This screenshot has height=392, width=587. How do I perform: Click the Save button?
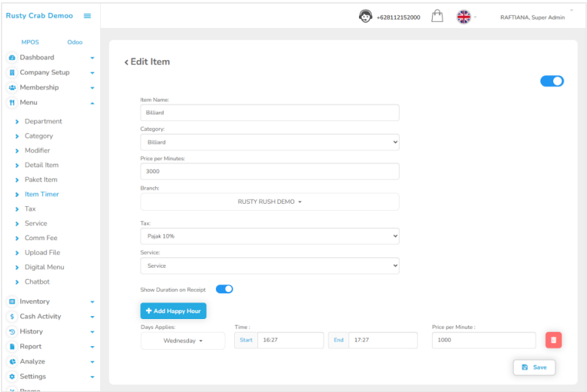[x=534, y=367]
